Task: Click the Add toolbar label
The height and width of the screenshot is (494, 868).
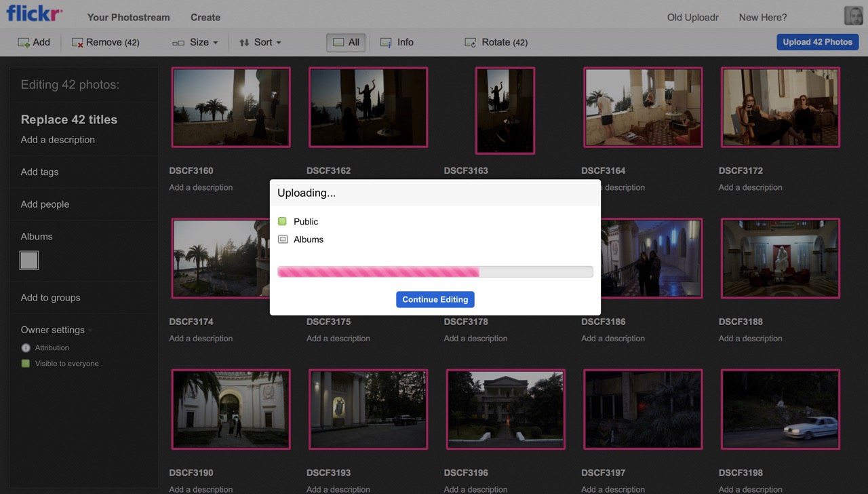Action: (41, 42)
